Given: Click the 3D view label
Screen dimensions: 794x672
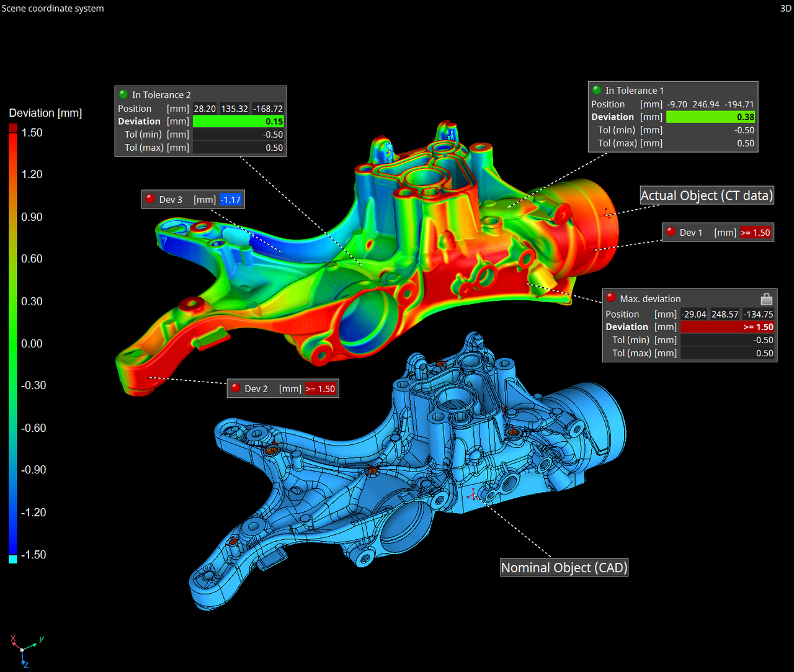Looking at the screenshot, I should (x=785, y=8).
